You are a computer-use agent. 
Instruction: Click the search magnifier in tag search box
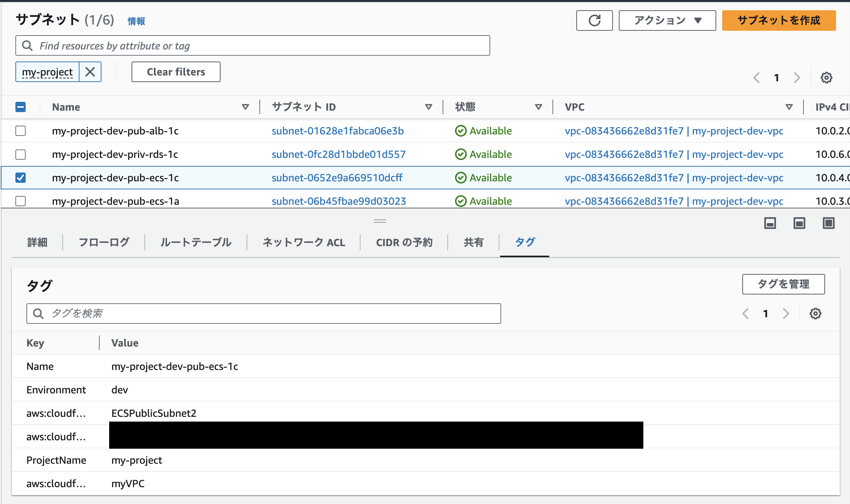pos(38,314)
